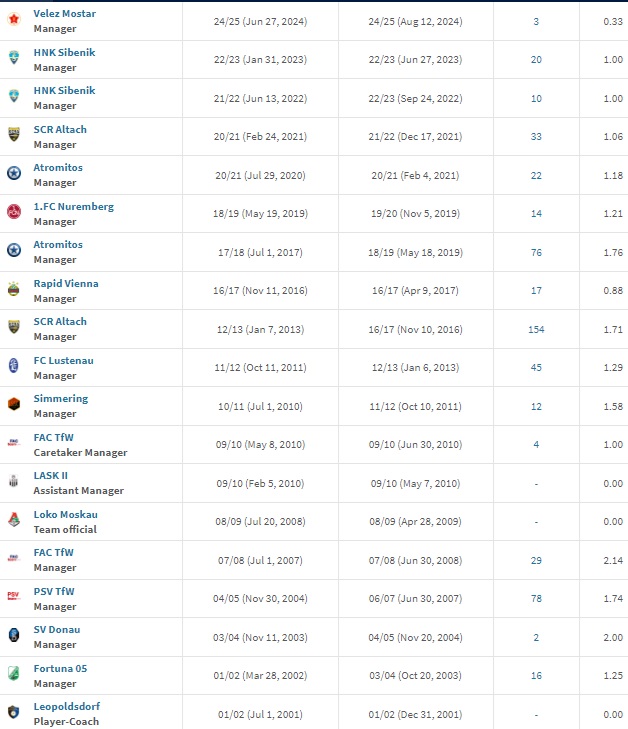
Task: Open the Velez Mostar club link
Action: click(65, 13)
